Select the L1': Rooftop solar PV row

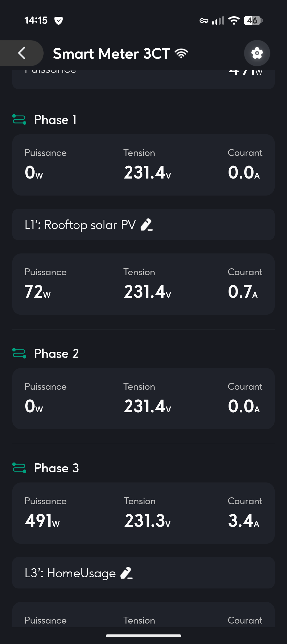(x=80, y=225)
